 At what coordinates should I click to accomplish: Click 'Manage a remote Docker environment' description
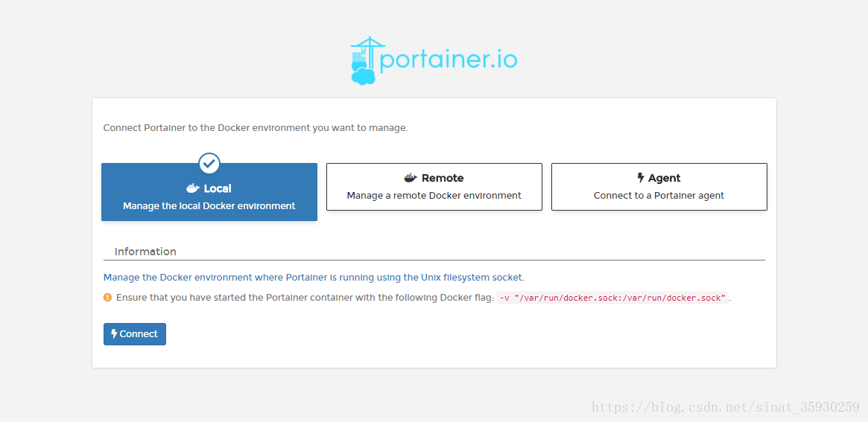tap(434, 195)
